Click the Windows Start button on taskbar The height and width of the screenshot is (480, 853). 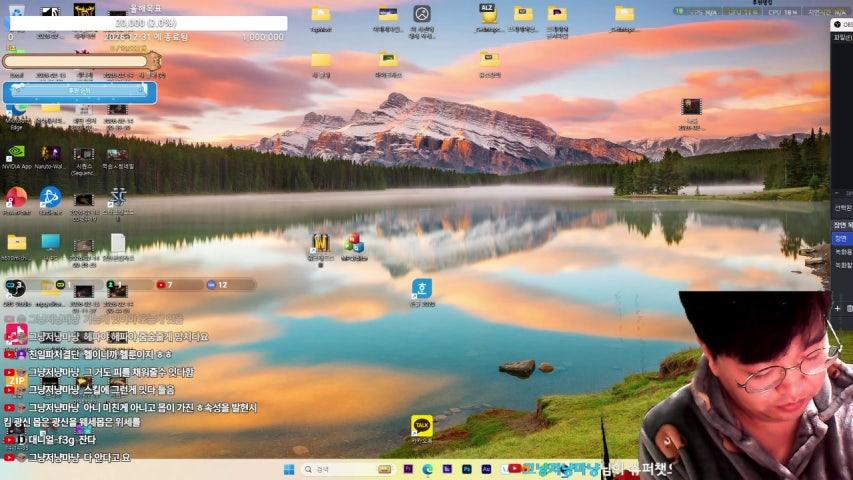click(288, 469)
